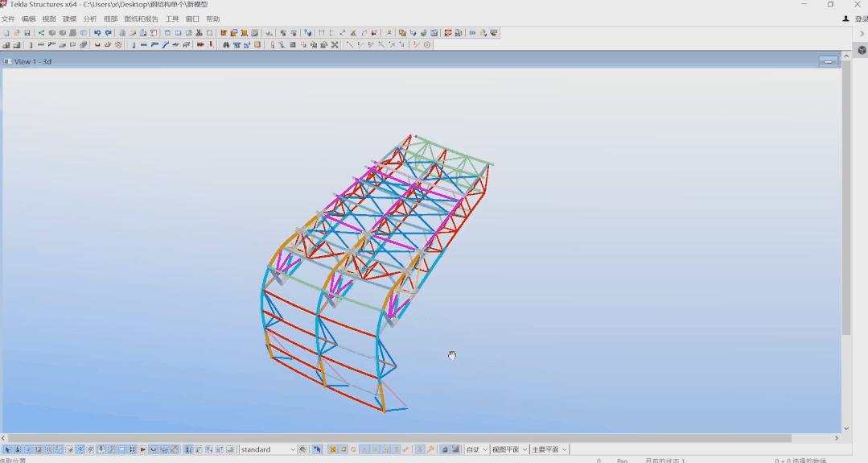
Task: Open the 文件 menu
Action: [x=8, y=19]
